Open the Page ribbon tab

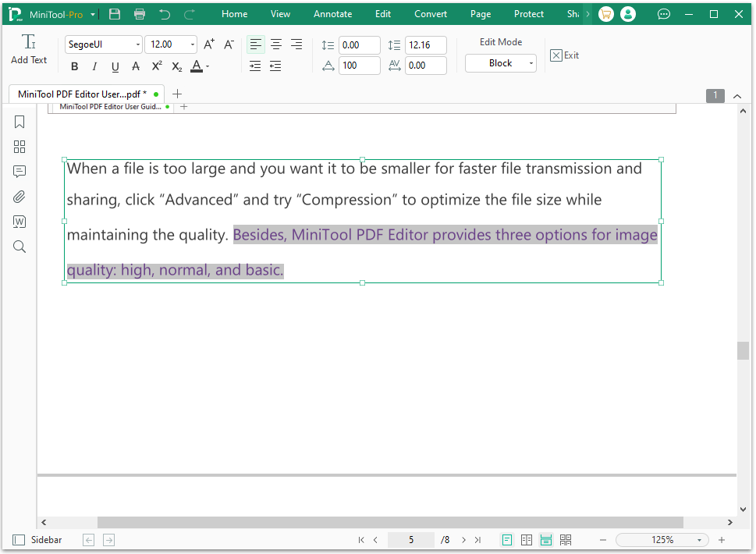click(481, 14)
